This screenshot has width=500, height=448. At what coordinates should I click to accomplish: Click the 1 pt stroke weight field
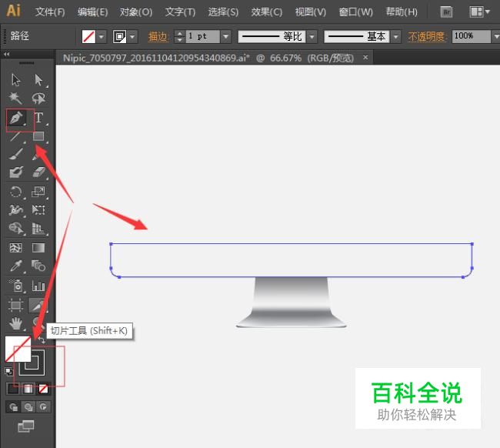[x=202, y=36]
